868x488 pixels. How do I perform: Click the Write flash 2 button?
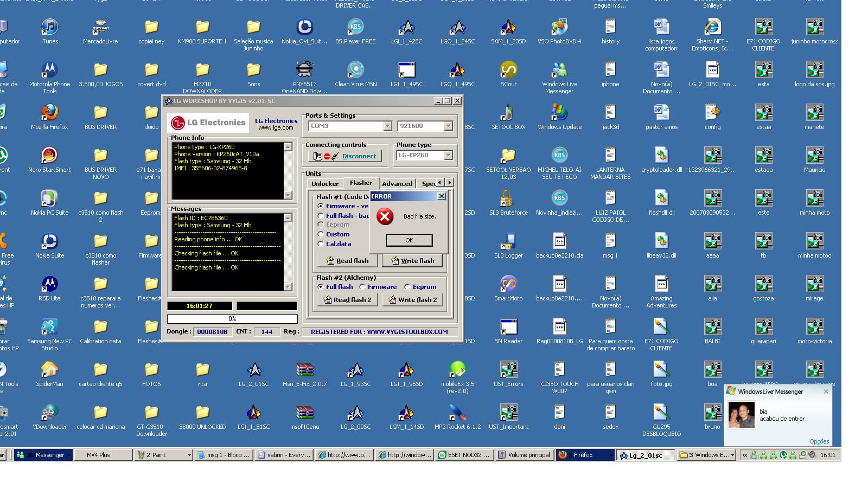[412, 300]
